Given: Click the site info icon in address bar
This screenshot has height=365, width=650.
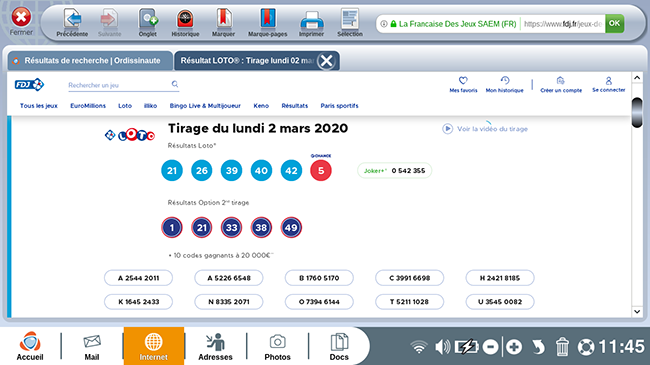Looking at the screenshot, I should [x=384, y=24].
